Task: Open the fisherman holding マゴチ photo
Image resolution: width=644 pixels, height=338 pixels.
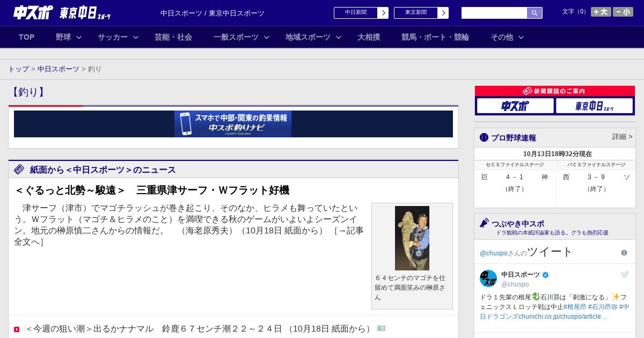Action: tap(412, 238)
